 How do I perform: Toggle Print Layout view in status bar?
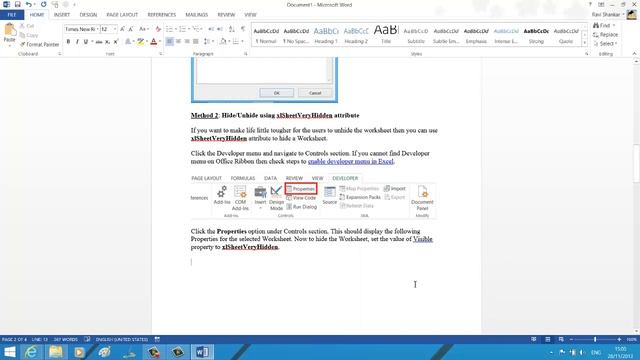548,339
